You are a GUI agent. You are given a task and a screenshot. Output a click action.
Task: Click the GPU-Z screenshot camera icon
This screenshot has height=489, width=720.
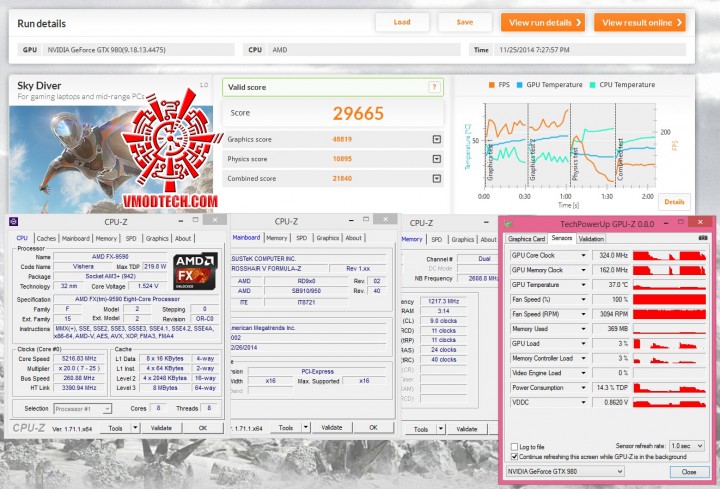pyautogui.click(x=703, y=238)
